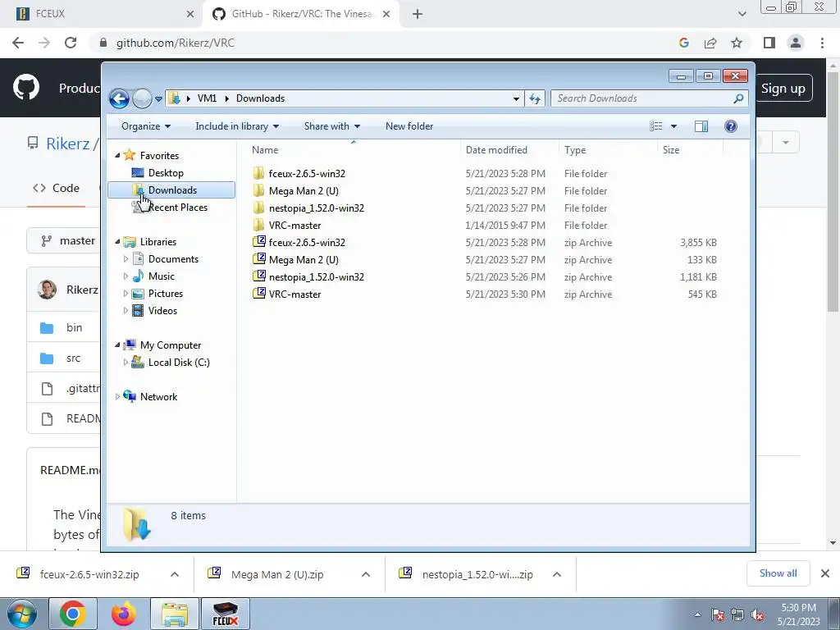Select the fceux-2.6.5-win32 folder icon
The height and width of the screenshot is (630, 840).
point(258,173)
